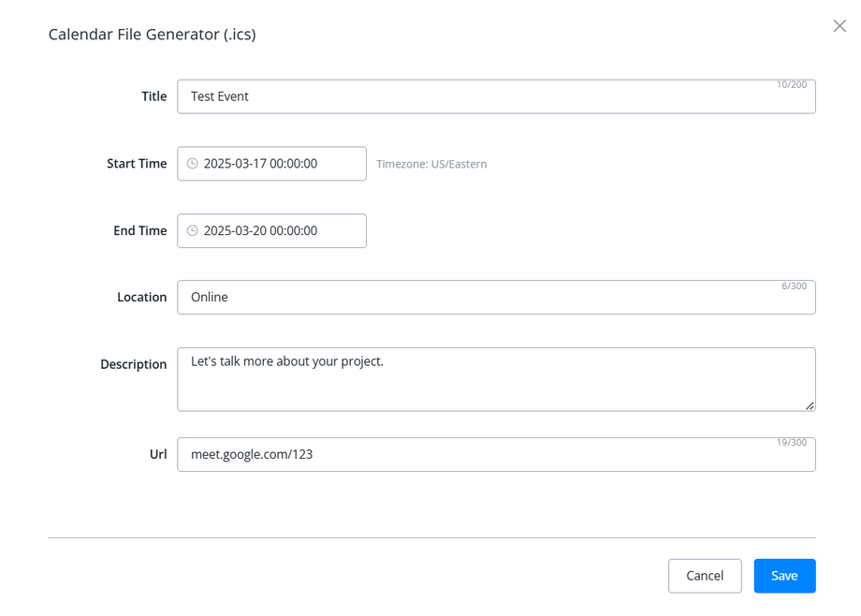Focus the Title field containing Test Event

point(496,96)
